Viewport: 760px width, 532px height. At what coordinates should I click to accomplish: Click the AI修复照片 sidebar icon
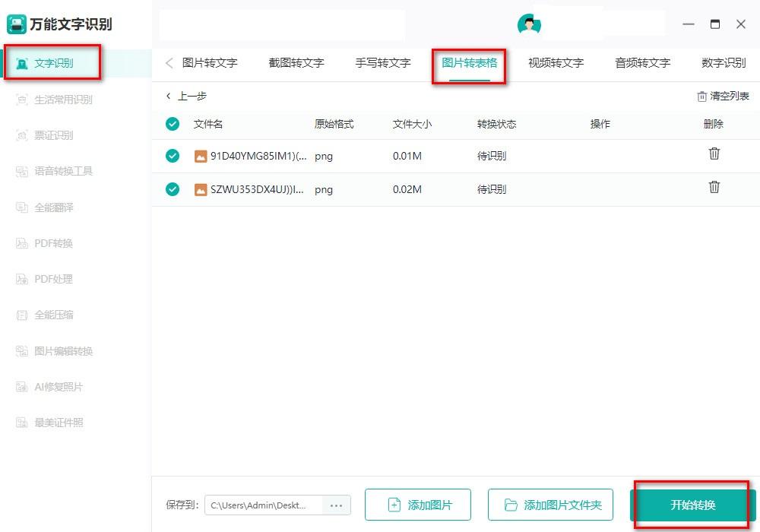click(x=22, y=387)
